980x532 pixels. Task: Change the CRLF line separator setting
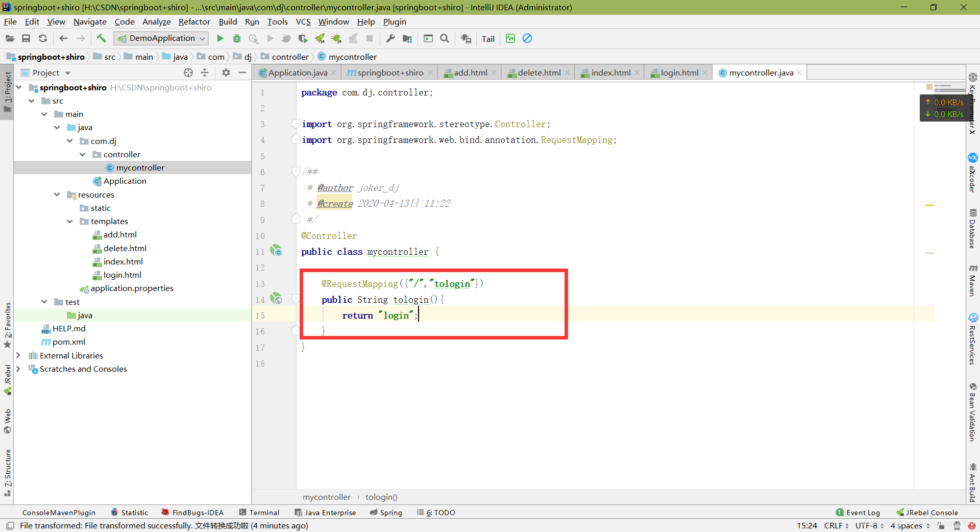pyautogui.click(x=836, y=525)
